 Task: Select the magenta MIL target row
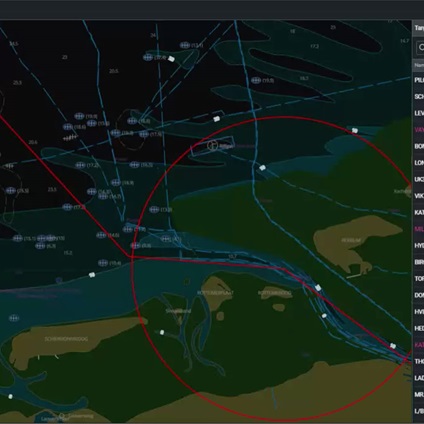coord(419,229)
